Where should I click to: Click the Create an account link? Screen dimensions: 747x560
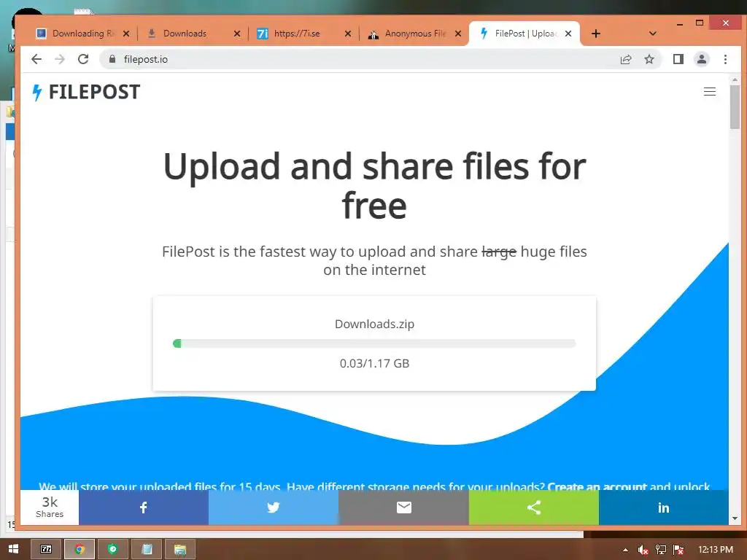(597, 486)
